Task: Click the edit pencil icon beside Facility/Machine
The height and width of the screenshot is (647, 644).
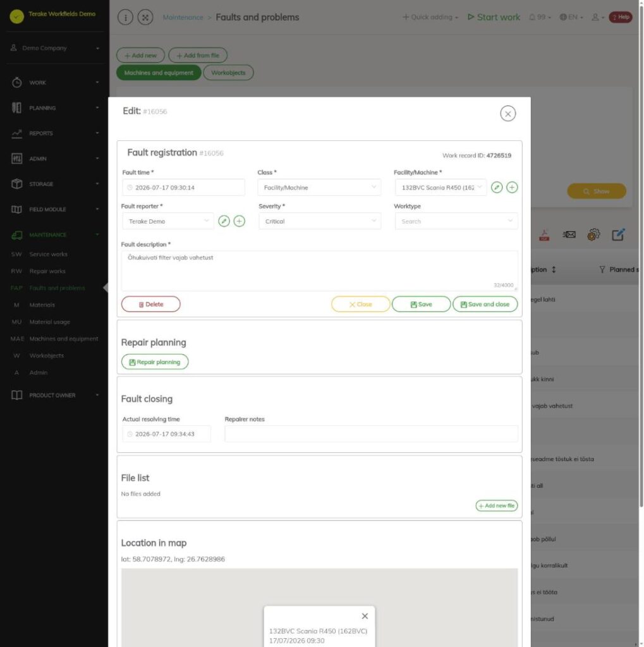Action: click(497, 187)
